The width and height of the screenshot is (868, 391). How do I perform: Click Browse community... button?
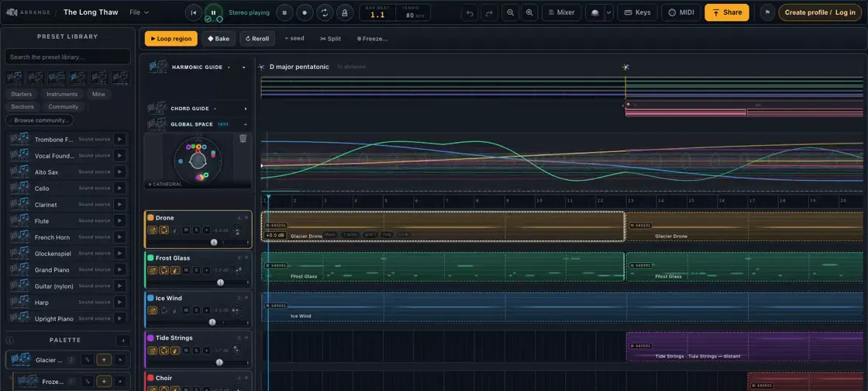coord(40,120)
